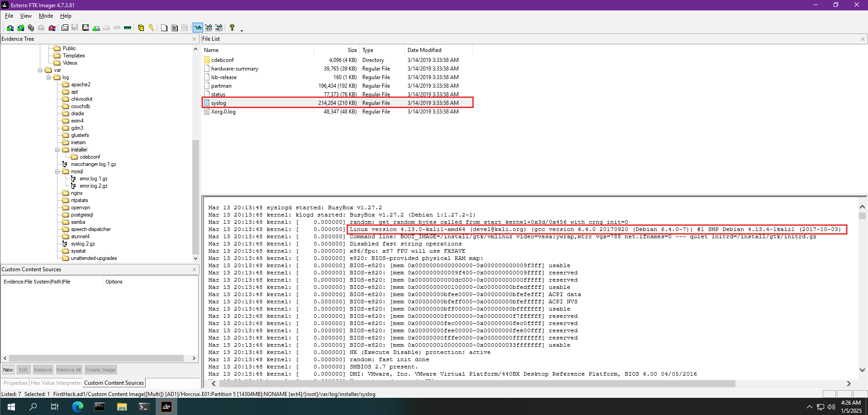
Task: Switch viewer to Hex mode
Action: click(x=219, y=28)
